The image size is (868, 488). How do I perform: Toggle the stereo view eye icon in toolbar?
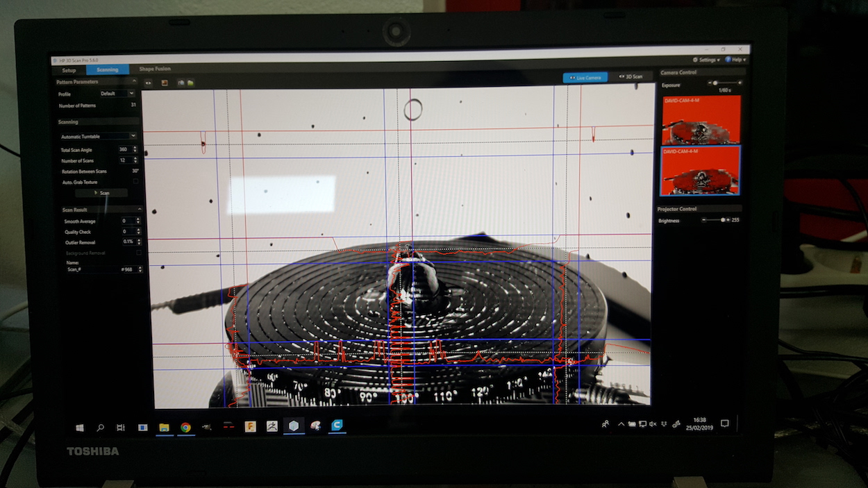149,82
